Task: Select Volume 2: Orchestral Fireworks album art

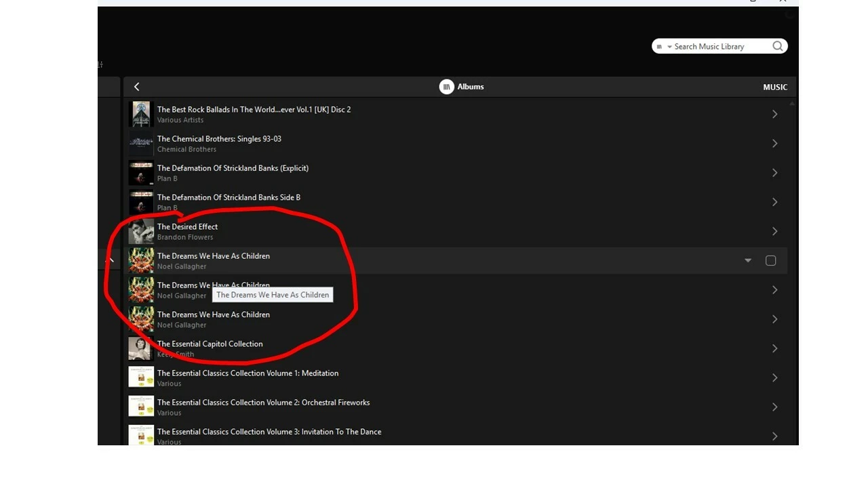Action: click(141, 407)
